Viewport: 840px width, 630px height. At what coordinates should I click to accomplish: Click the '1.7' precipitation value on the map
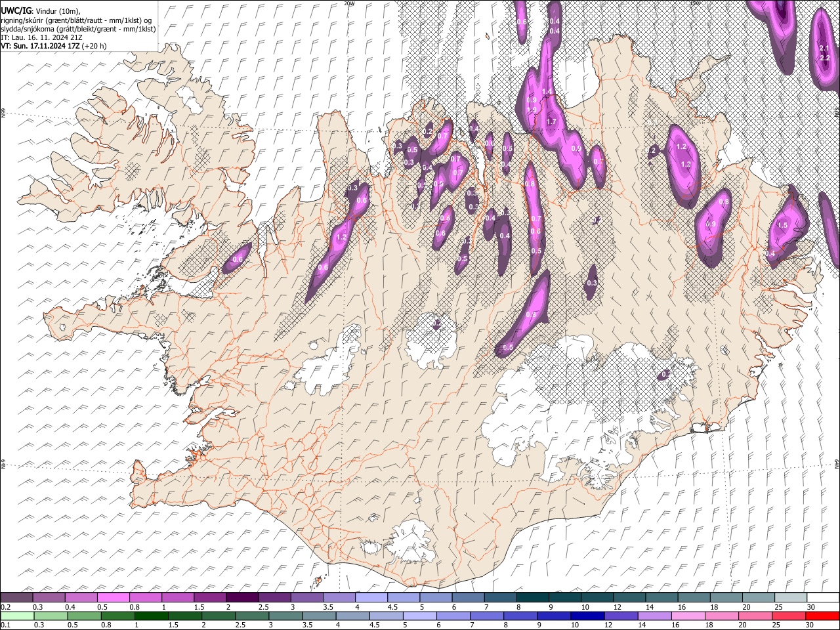tap(551, 121)
